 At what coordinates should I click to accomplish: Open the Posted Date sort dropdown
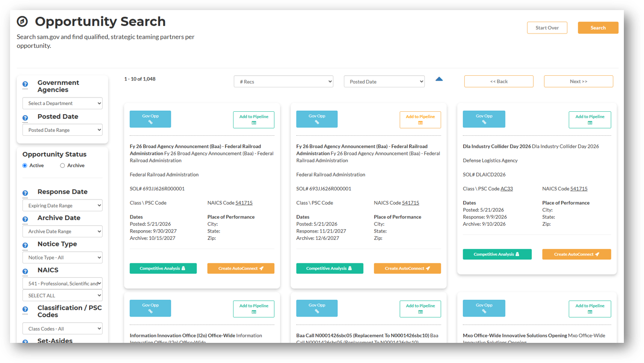coord(384,82)
